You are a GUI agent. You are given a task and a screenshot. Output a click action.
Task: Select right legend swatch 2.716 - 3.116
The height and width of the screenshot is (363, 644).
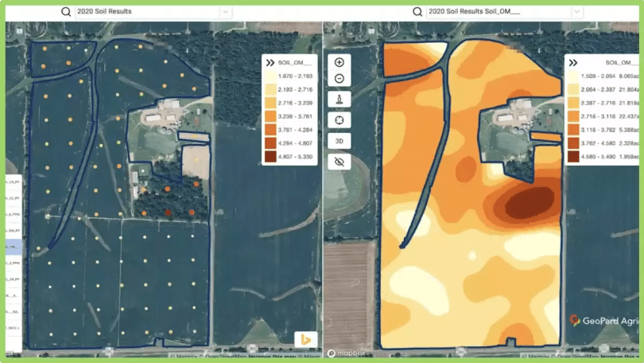tap(573, 116)
